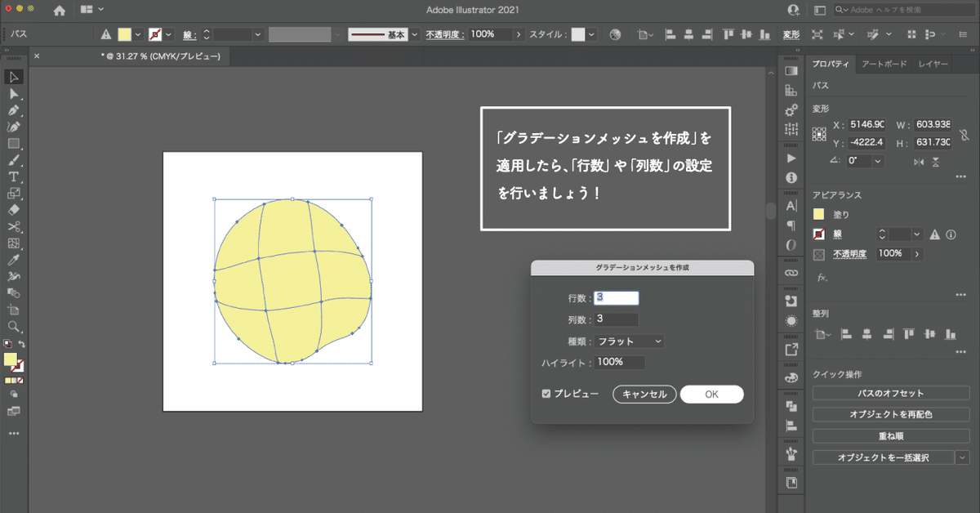Image resolution: width=980 pixels, height=513 pixels.
Task: Open the アートボード tab
Action: (884, 64)
